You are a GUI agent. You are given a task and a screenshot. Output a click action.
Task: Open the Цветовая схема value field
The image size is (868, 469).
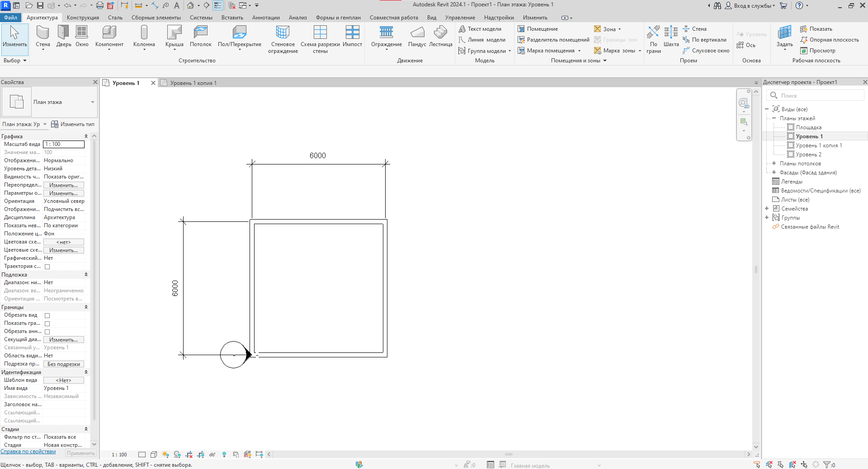63,242
